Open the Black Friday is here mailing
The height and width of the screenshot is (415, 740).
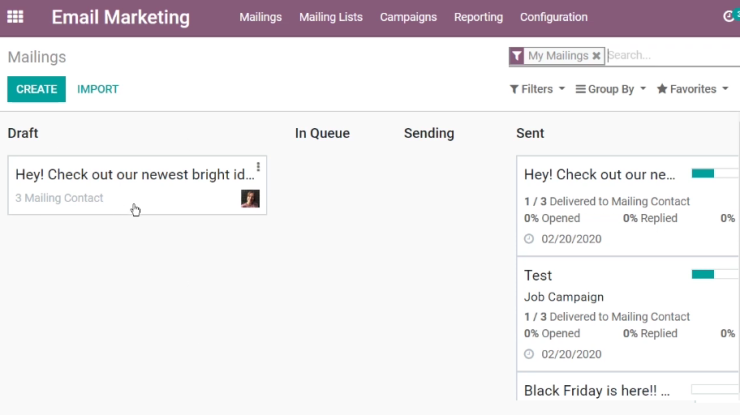pos(597,390)
